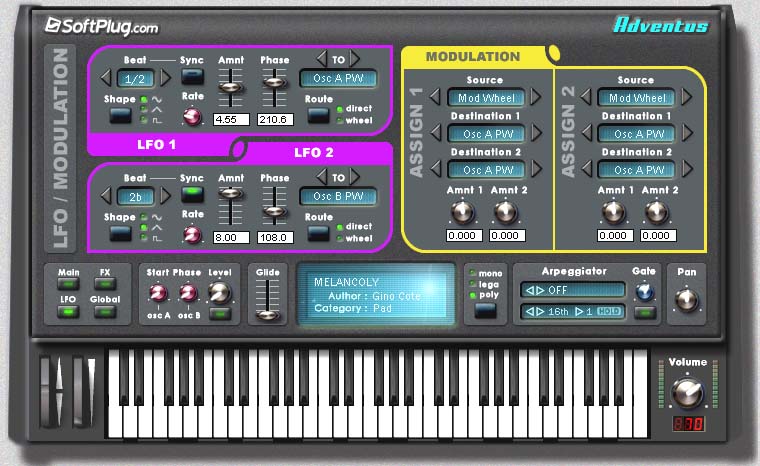Open Assign 2 Source Mod Wheel display
The image size is (760, 466).
[x=636, y=98]
